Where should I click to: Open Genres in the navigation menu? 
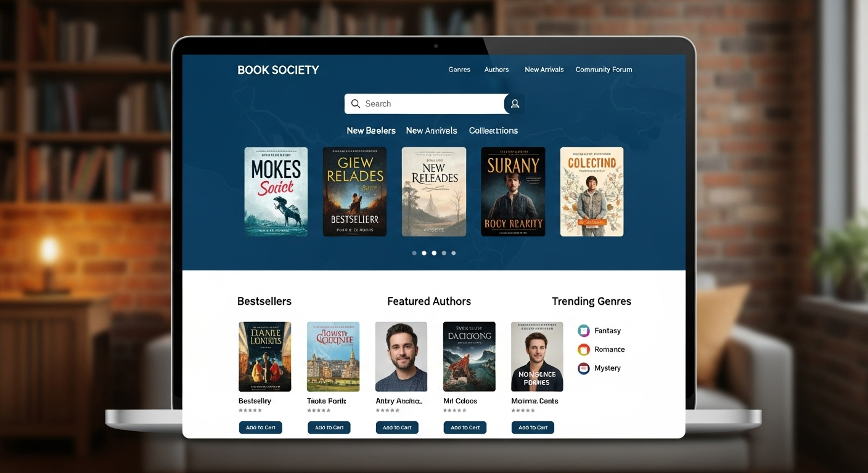(x=459, y=70)
